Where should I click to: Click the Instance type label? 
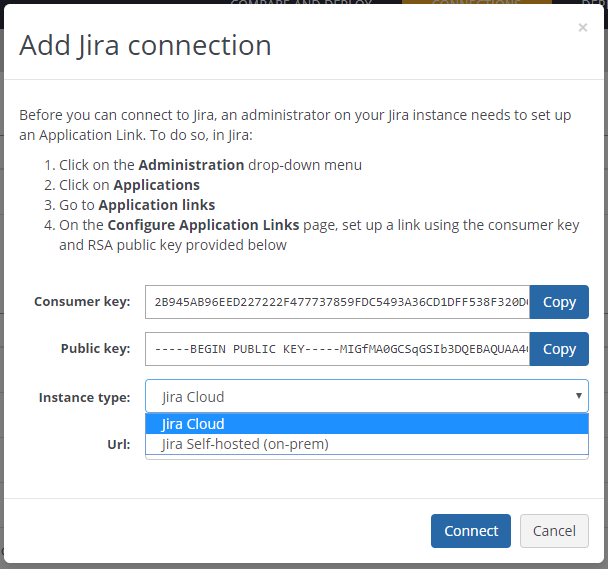[x=84, y=397]
